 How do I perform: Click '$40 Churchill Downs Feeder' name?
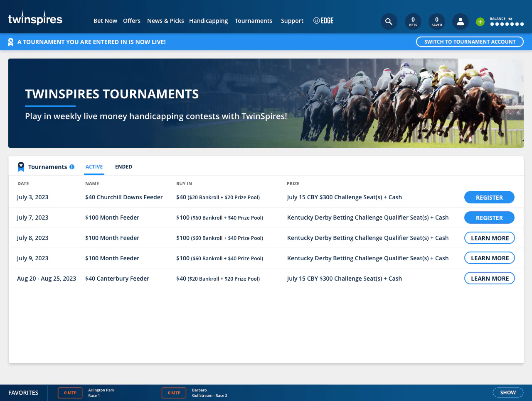(124, 197)
